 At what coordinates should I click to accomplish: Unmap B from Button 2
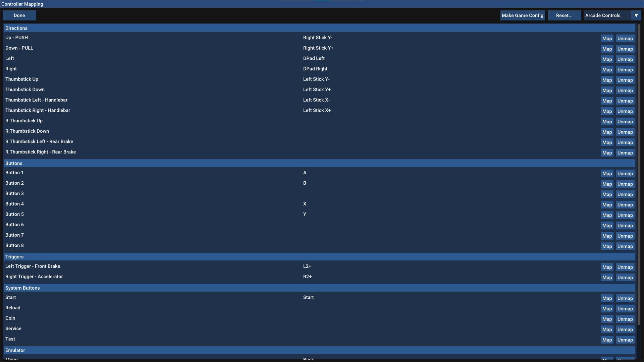[625, 184]
